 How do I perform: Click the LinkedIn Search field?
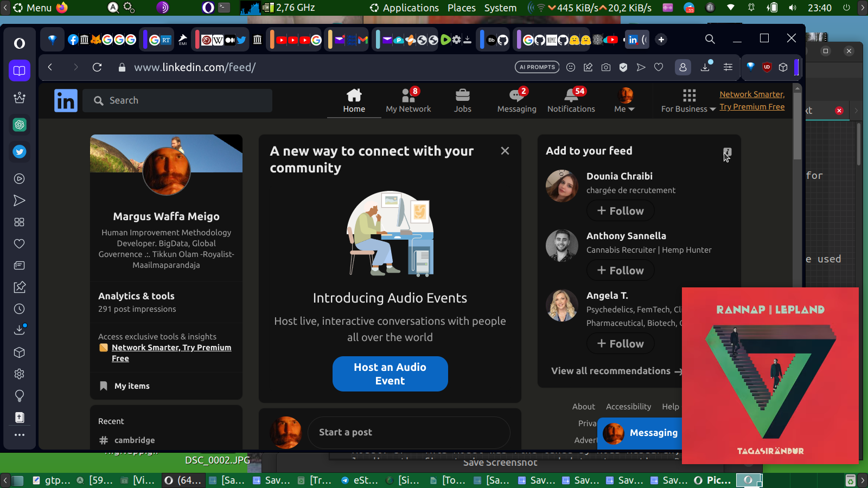point(177,100)
